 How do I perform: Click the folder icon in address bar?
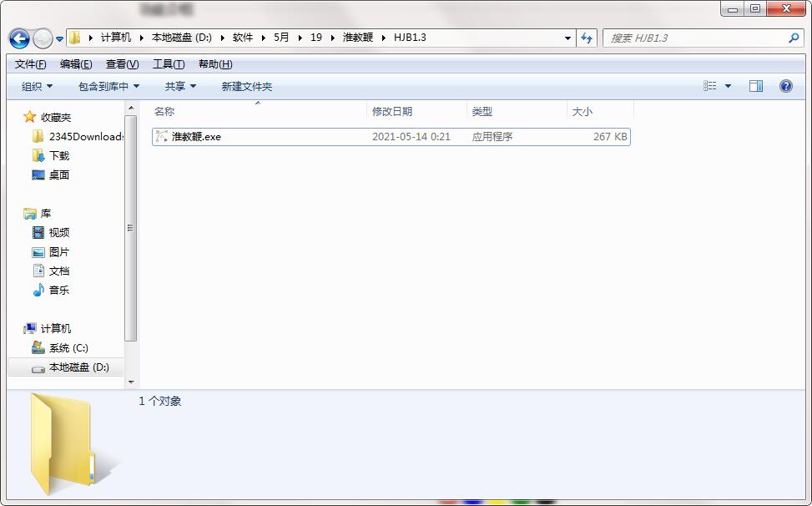[x=75, y=38]
